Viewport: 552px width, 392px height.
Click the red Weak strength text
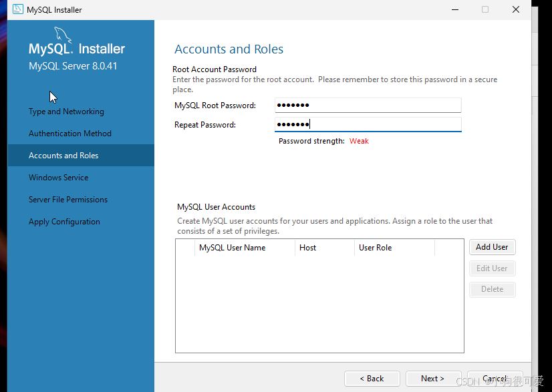(x=359, y=141)
